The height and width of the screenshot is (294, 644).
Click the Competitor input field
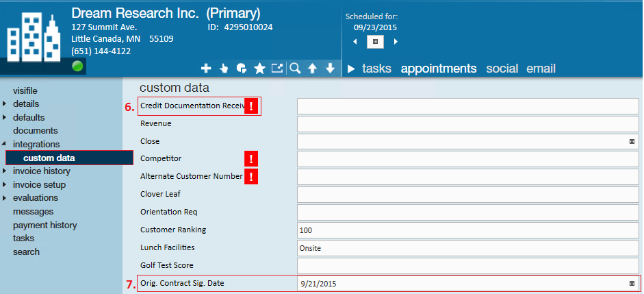click(468, 159)
